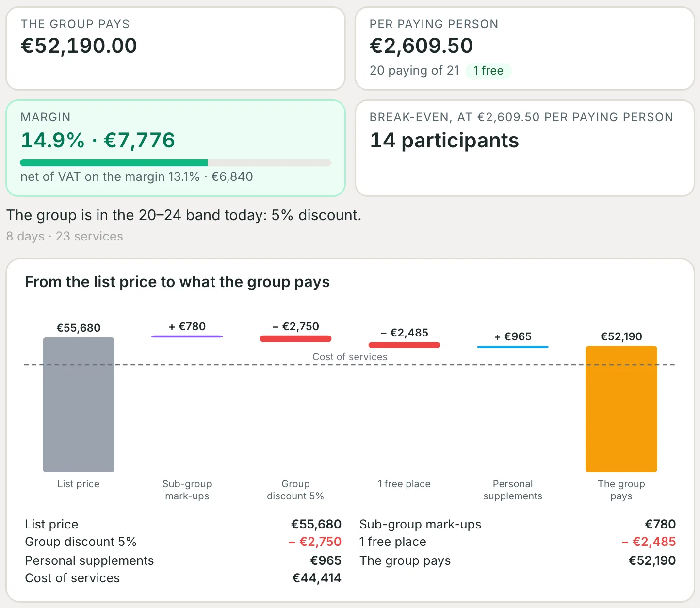The height and width of the screenshot is (608, 700).
Task: Select the €44,414 Cost of services amount
Action: [317, 578]
